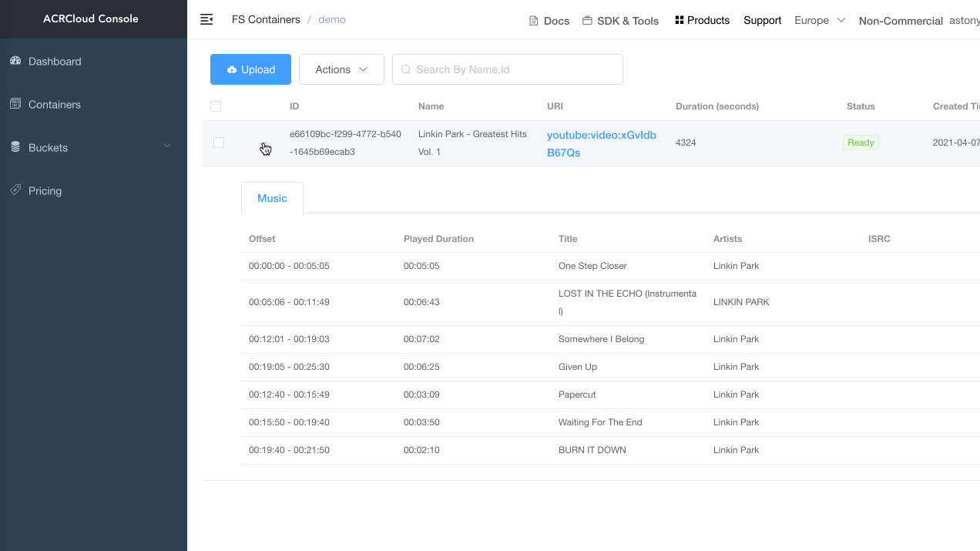Click the Duration (seconds) column header
Image resolution: width=980 pixels, height=551 pixels.
[717, 106]
